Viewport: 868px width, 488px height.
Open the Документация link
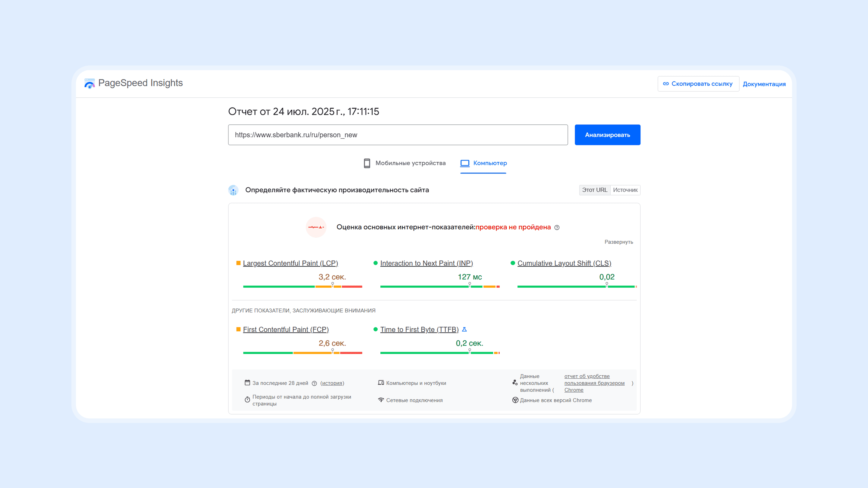point(764,84)
